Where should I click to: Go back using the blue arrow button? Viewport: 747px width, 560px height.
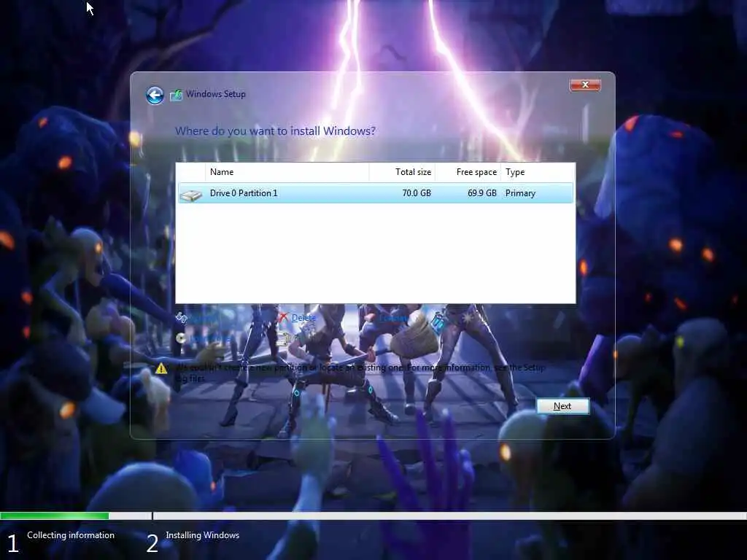(155, 96)
